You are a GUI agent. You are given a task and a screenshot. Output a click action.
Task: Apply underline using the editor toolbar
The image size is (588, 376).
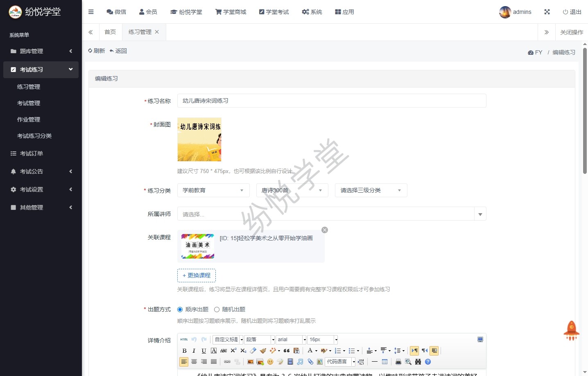(x=204, y=351)
